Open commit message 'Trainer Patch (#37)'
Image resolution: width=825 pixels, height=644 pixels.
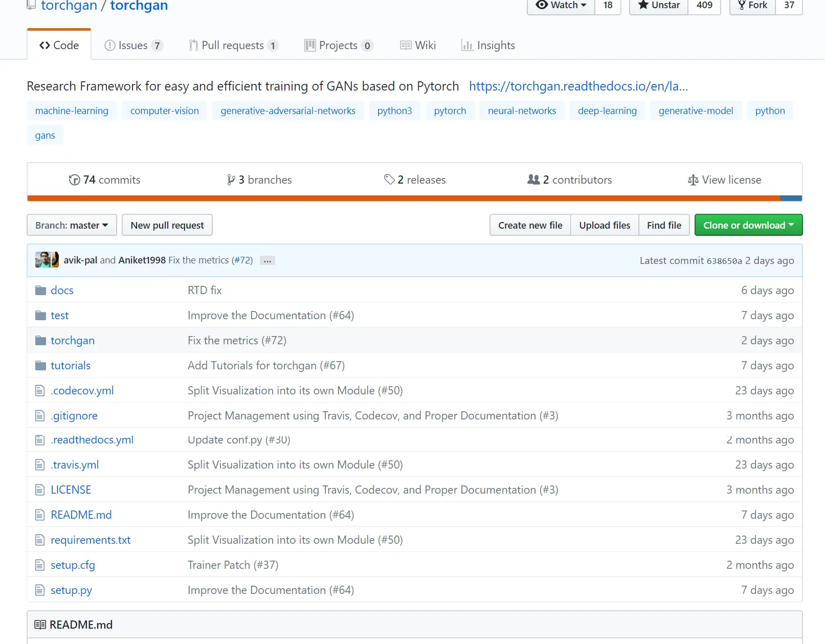point(233,565)
